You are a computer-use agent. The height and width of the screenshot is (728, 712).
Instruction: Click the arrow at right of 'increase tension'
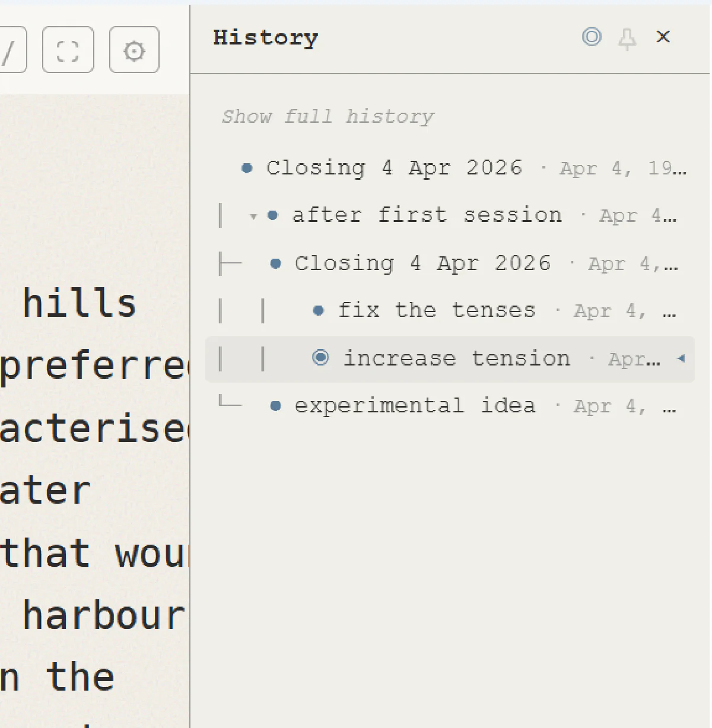click(681, 358)
